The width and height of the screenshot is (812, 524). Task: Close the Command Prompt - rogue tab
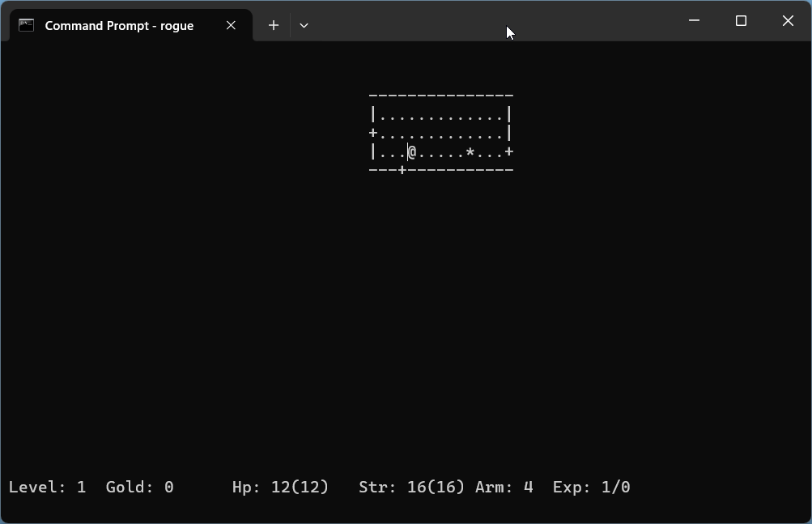click(231, 25)
